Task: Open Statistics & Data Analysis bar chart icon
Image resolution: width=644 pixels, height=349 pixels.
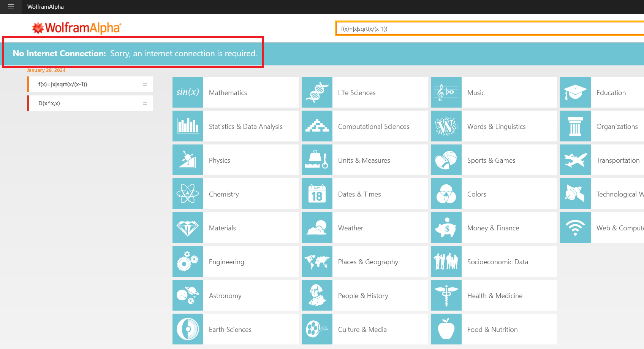Action: point(188,126)
